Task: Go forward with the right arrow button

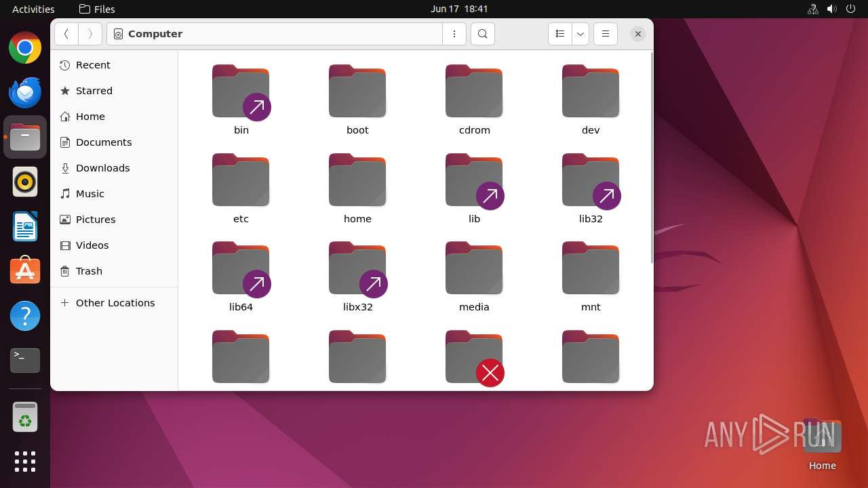Action: click(90, 34)
